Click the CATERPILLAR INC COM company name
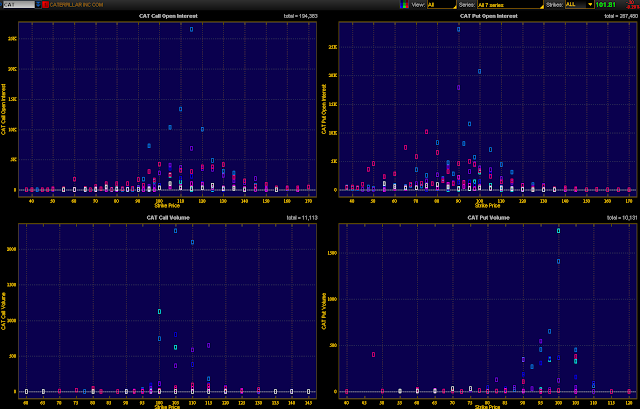 [76, 5]
